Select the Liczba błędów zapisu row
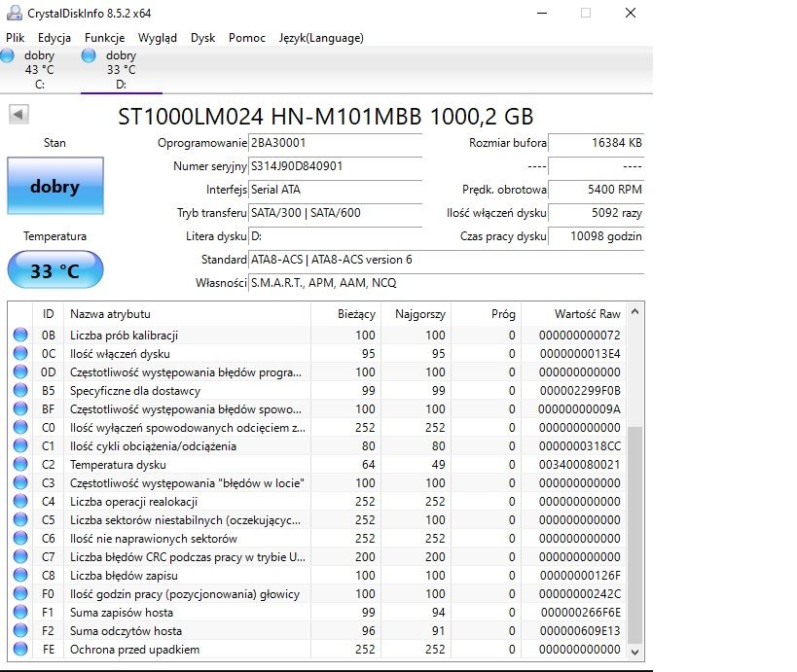797x672 pixels. click(317, 575)
